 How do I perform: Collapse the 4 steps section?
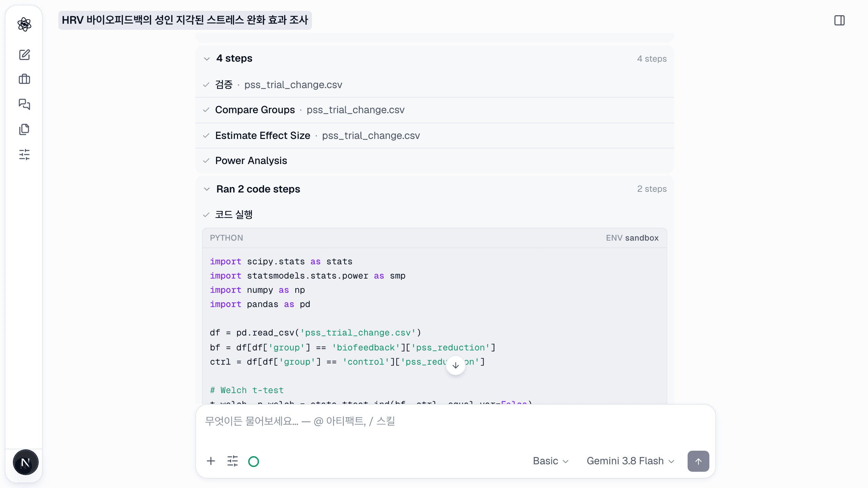coord(207,59)
